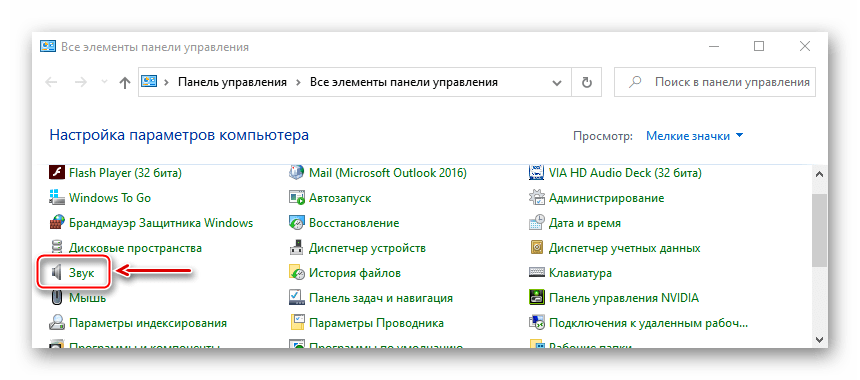Open VIA HD Audio Deck (32 бита) link
The width and height of the screenshot is (860, 380).
(x=625, y=173)
